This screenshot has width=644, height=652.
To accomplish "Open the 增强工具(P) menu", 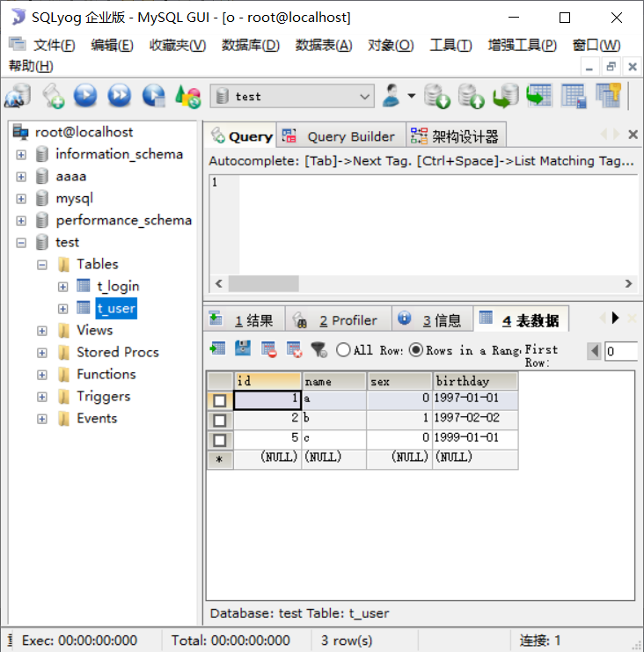I will [x=523, y=45].
